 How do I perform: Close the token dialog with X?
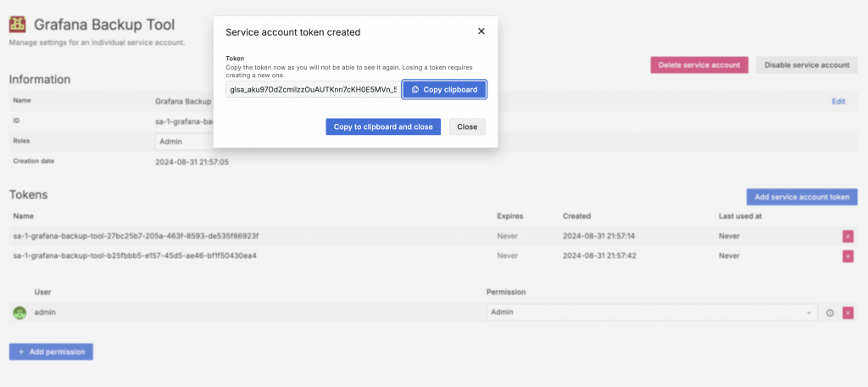(x=481, y=31)
